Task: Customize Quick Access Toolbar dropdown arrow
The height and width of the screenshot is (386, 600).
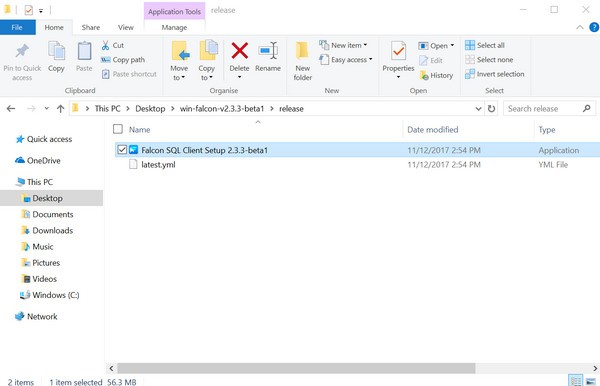Action: (41, 11)
